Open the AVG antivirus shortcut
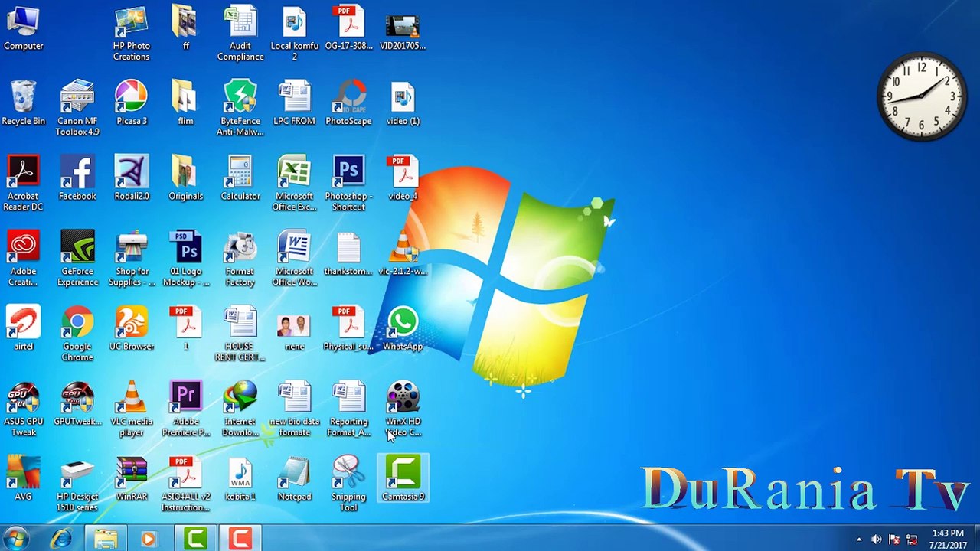980x551 pixels. (x=23, y=478)
